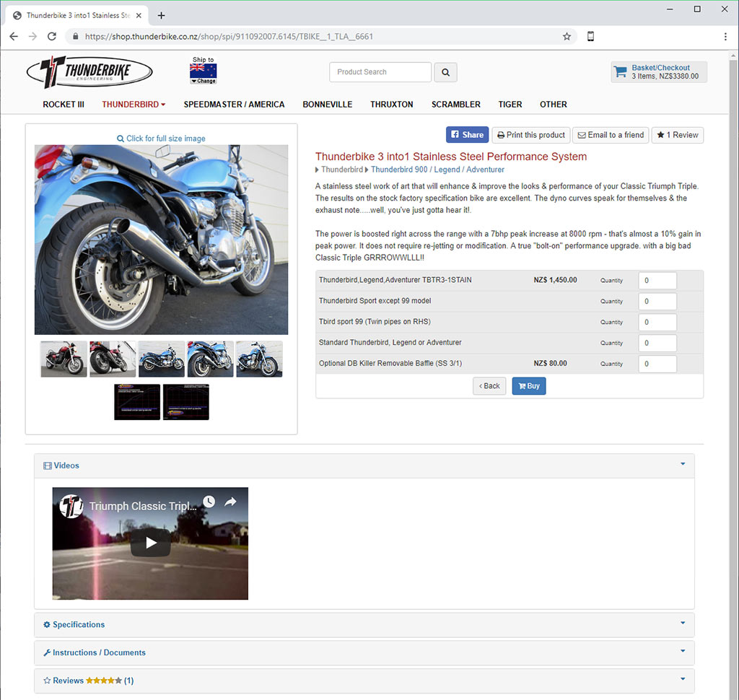Click the browser forward arrow
739x700 pixels.
coord(32,36)
